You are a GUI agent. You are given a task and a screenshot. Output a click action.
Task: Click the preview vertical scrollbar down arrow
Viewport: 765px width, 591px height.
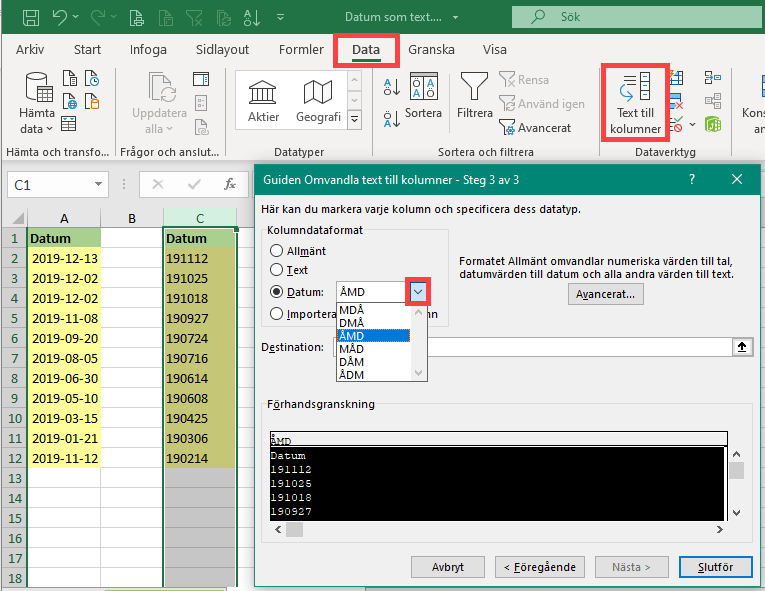pyautogui.click(x=736, y=513)
